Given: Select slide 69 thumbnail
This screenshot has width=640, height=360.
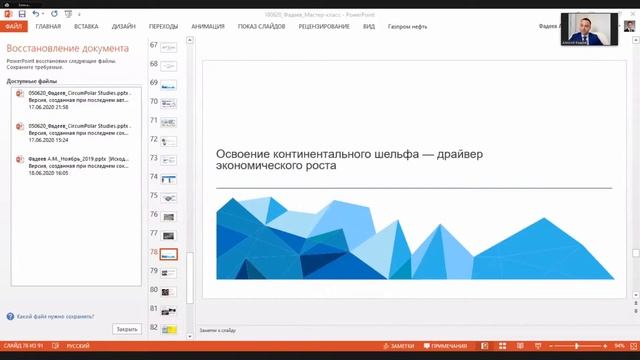Looking at the screenshot, I should click(168, 85).
